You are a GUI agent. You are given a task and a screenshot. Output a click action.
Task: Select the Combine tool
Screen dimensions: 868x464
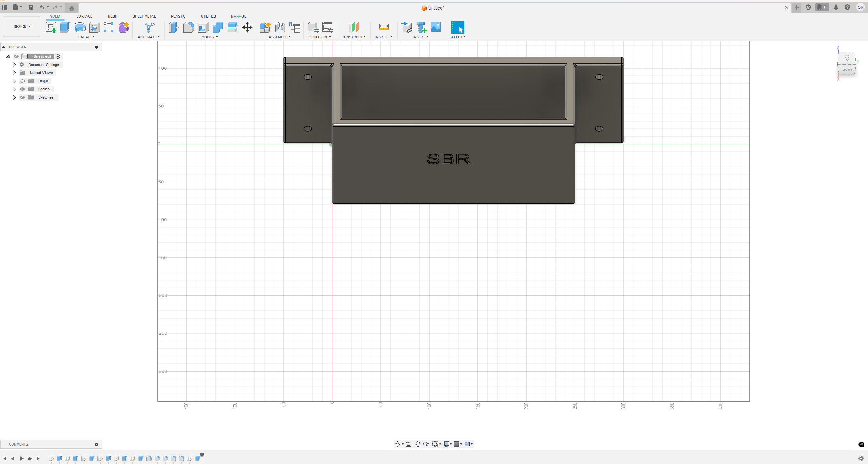pos(218,27)
